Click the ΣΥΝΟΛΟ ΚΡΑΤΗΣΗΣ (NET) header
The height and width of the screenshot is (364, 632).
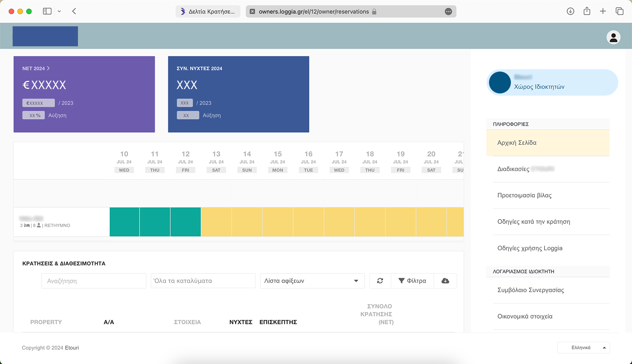click(377, 314)
